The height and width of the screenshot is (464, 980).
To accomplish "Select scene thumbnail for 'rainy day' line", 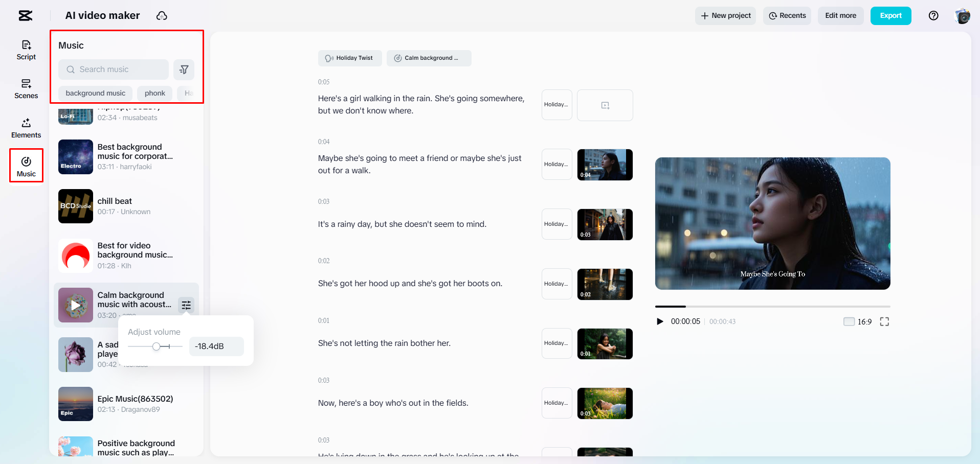I will [605, 224].
